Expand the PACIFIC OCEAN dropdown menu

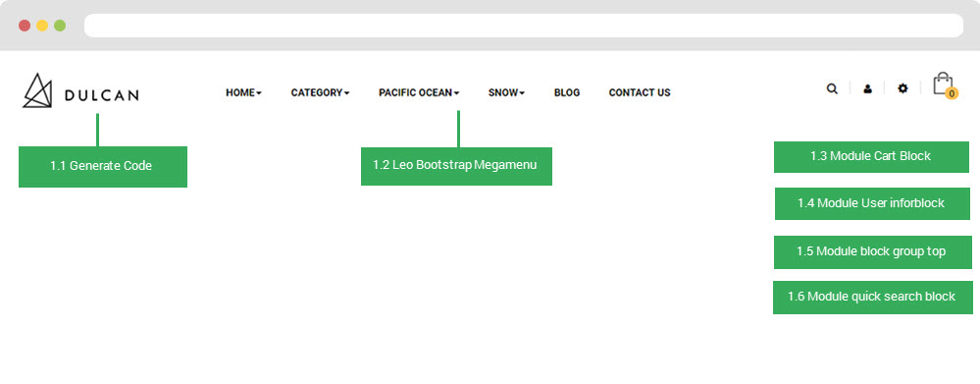[x=419, y=92]
